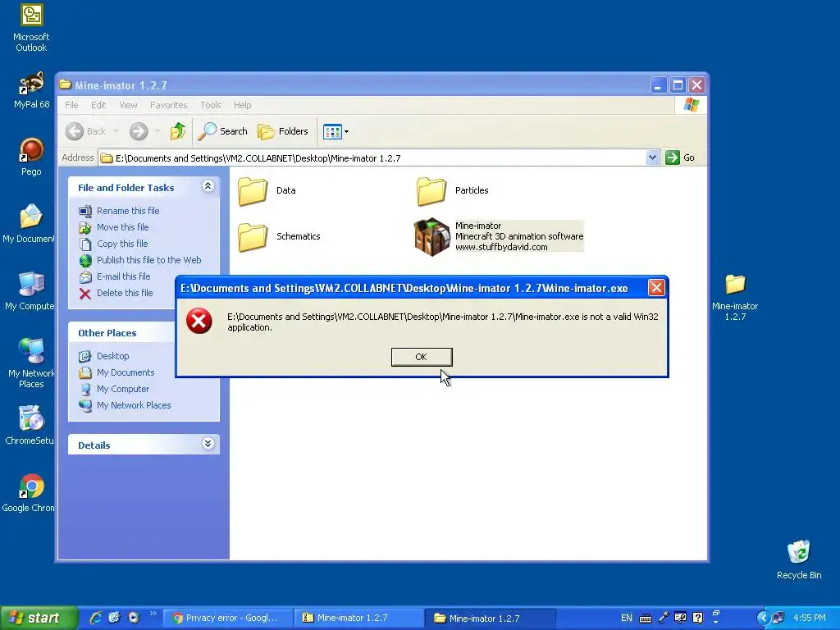Open the Edit menu

click(98, 105)
